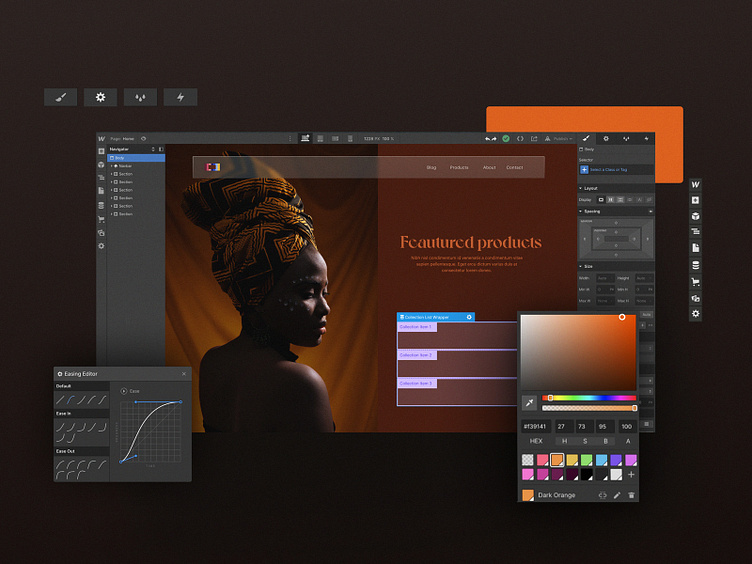Switch to Element Settings gear tab in right panel
752x564 pixels.
click(x=606, y=139)
